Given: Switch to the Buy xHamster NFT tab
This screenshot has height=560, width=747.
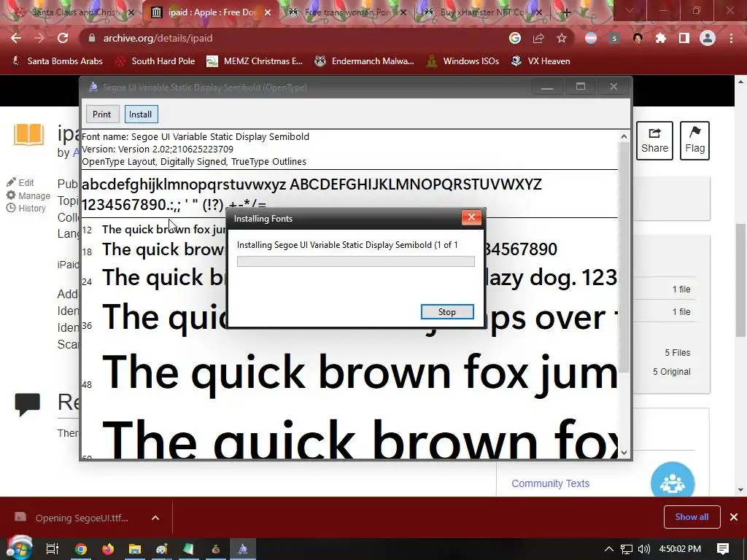Looking at the screenshot, I should [x=484, y=12].
